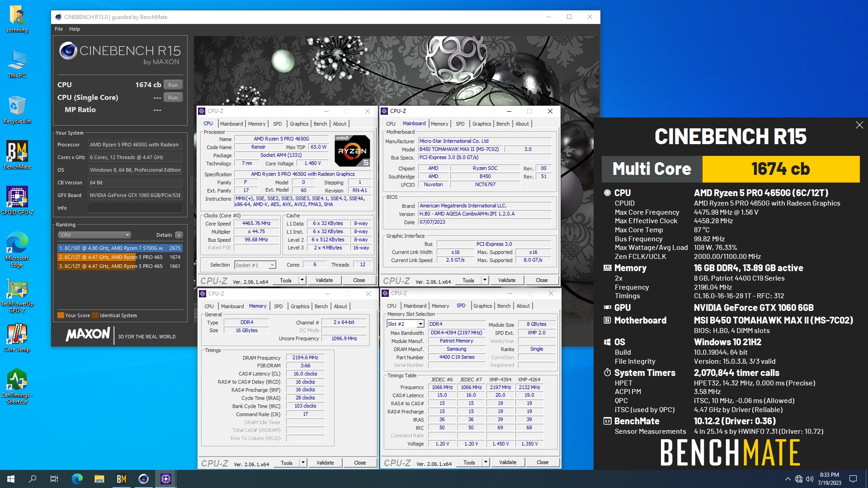This screenshot has width=868, height=488.
Task: Launch BenchMate from the desktop icon
Action: pos(17,155)
